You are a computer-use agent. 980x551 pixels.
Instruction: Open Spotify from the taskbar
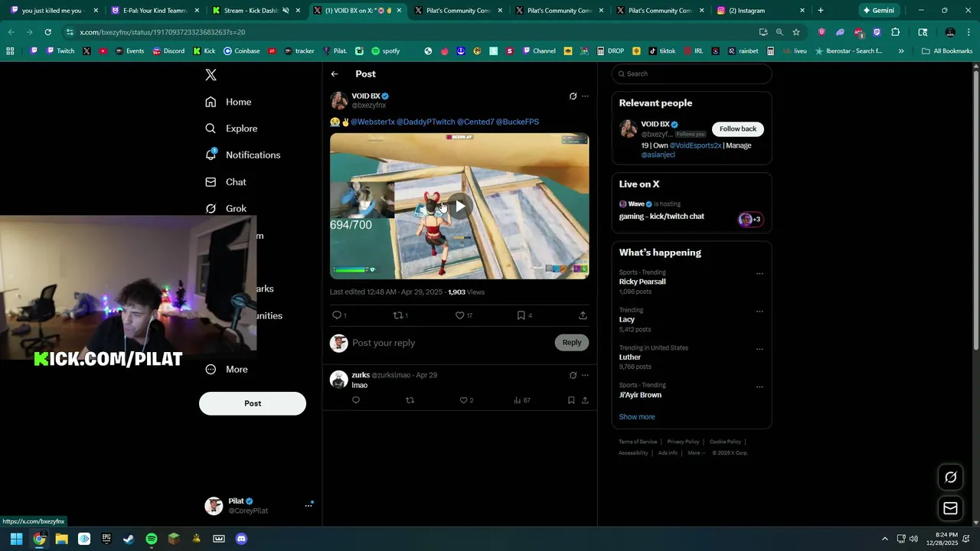pyautogui.click(x=152, y=539)
